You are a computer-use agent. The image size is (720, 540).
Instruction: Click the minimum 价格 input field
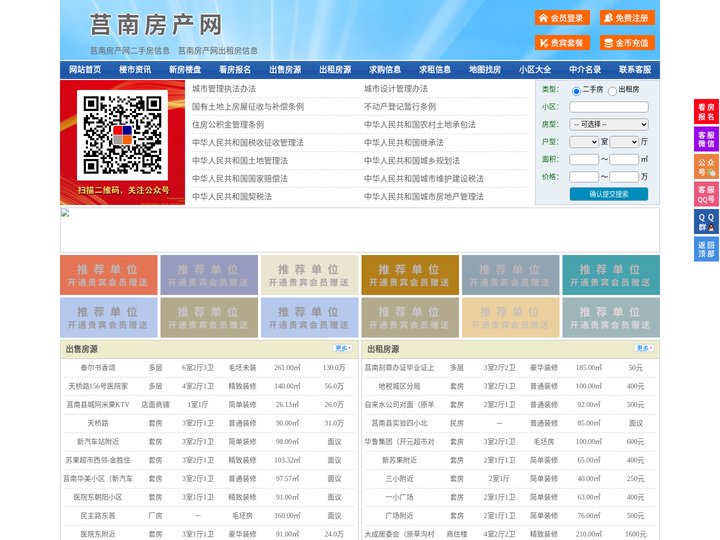pyautogui.click(x=584, y=177)
